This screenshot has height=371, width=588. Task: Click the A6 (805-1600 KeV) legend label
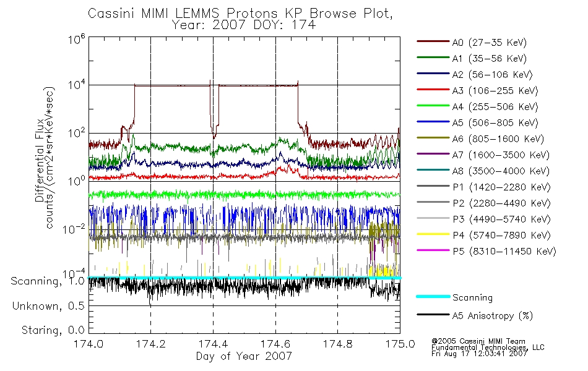coord(498,139)
